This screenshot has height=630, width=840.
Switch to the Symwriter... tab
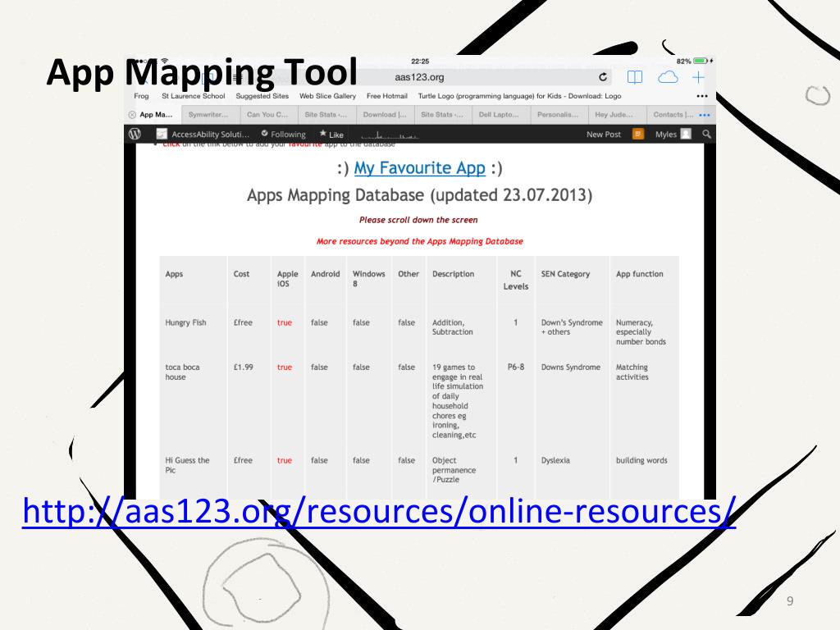click(x=211, y=115)
